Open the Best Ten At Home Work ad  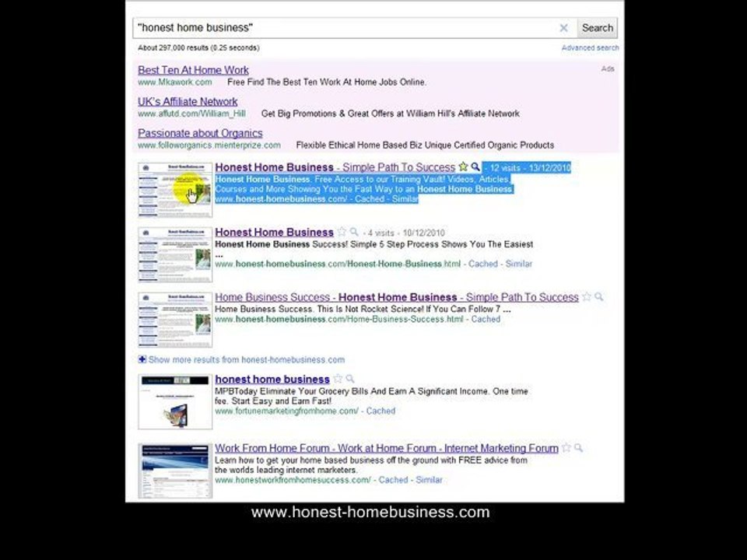coord(193,70)
